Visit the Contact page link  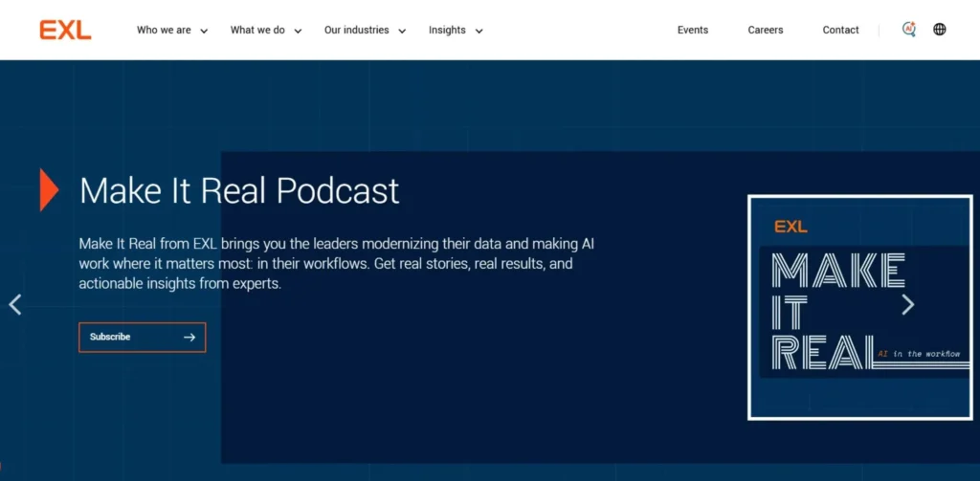click(x=840, y=30)
